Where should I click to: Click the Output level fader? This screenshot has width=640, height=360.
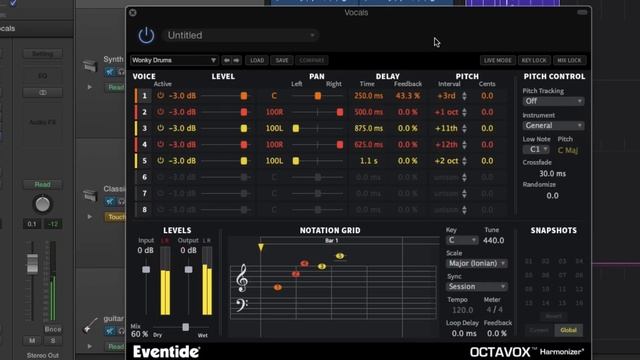[x=188, y=270]
